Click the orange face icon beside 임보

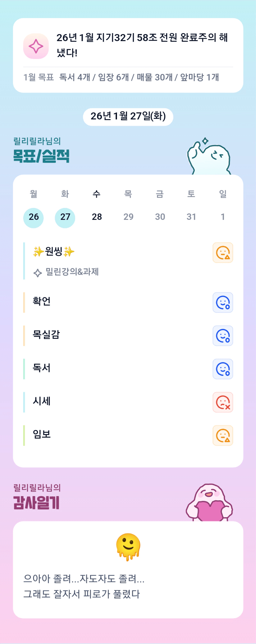pyautogui.click(x=223, y=436)
